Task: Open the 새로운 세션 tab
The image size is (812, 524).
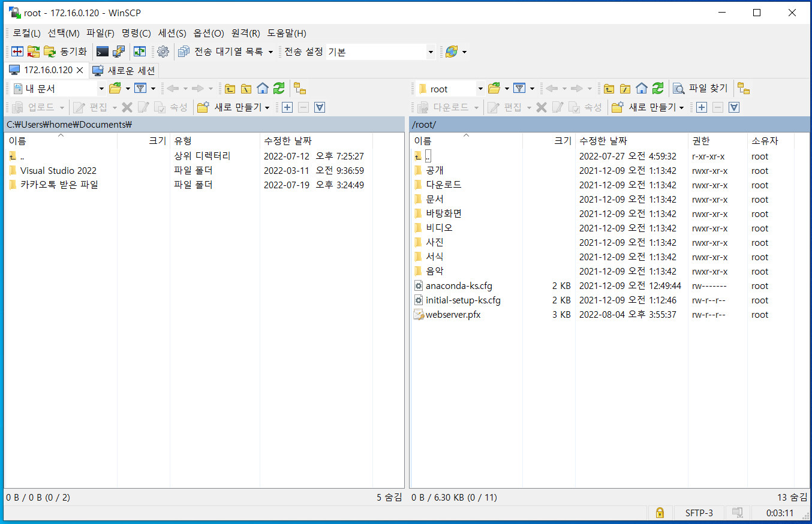Action: [x=124, y=70]
